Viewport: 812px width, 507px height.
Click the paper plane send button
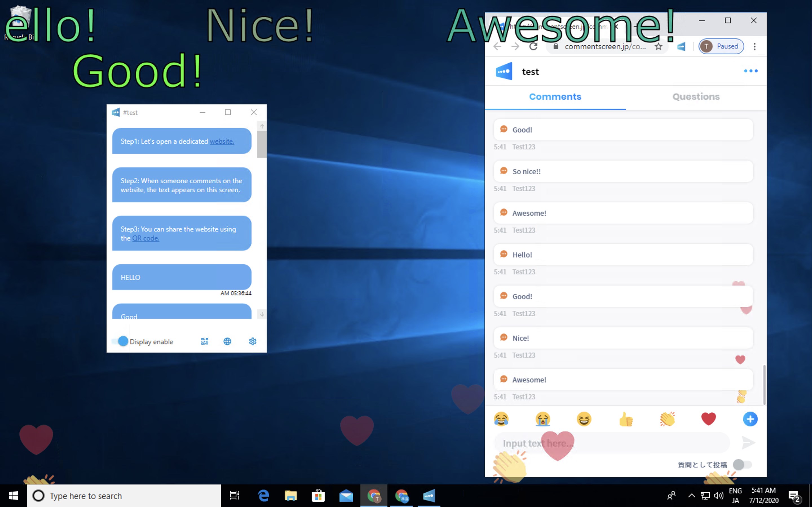(748, 442)
